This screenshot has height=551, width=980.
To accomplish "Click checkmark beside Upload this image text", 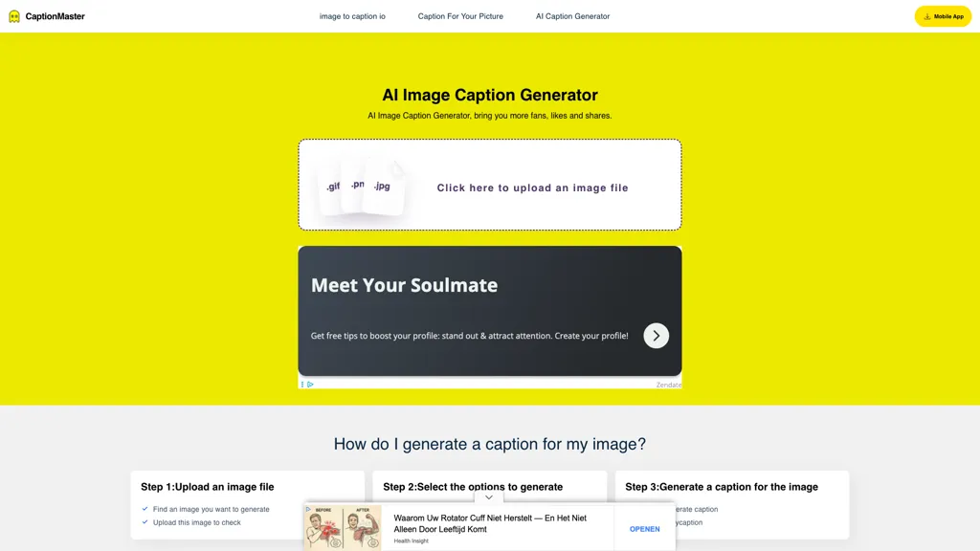I will point(145,522).
